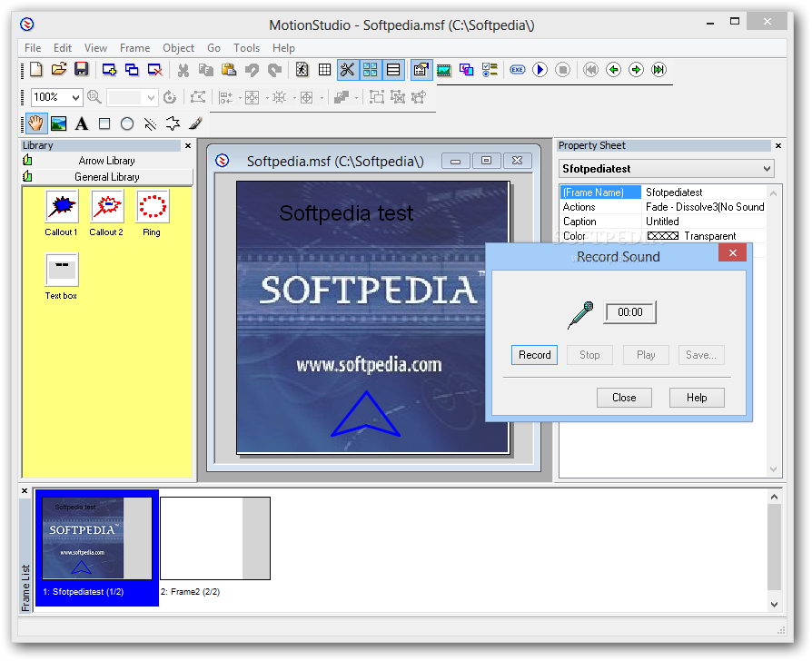Select the Image tool in the drawing toolbar

[x=58, y=123]
